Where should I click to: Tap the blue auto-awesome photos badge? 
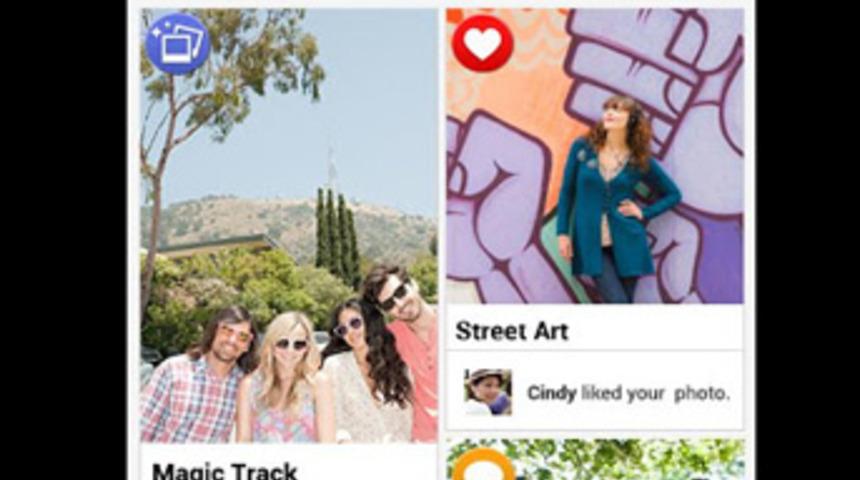pos(178,44)
